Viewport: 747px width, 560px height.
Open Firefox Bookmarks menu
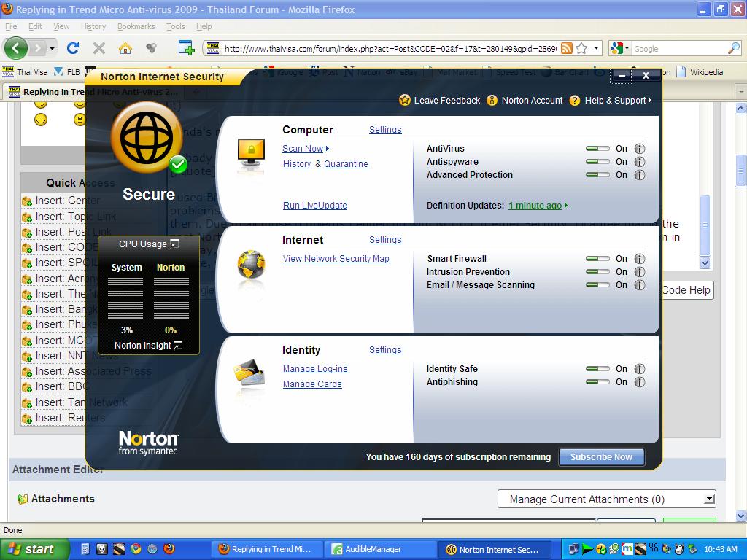(136, 26)
